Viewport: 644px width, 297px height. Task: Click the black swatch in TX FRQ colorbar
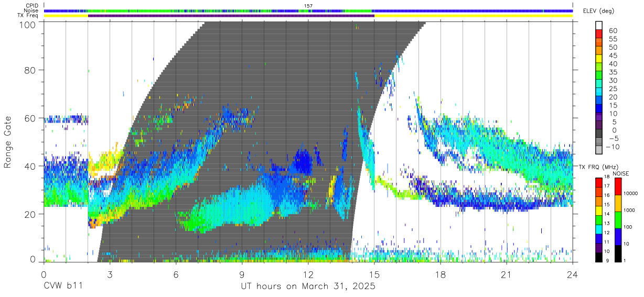[x=599, y=257]
